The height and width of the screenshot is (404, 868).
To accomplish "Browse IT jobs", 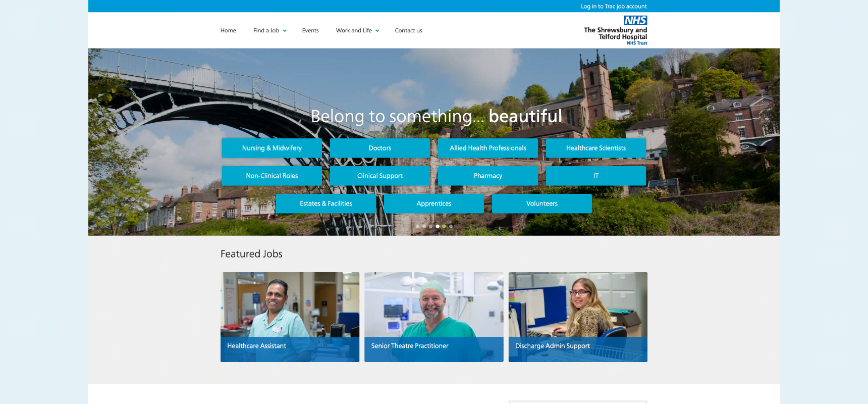I will click(x=596, y=176).
